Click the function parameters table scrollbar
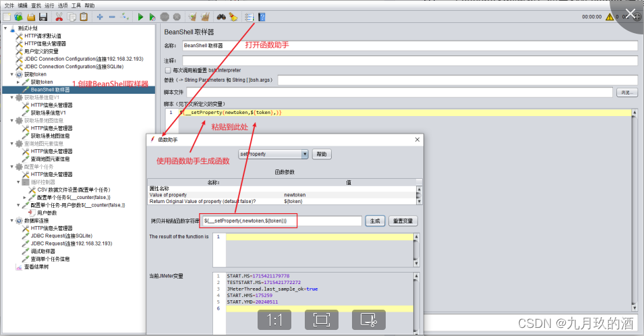Screen dimensions: 644x336 (x=419, y=195)
